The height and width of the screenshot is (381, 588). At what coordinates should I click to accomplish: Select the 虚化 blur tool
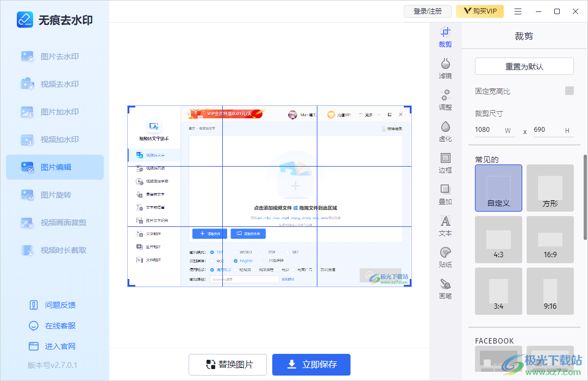445,131
